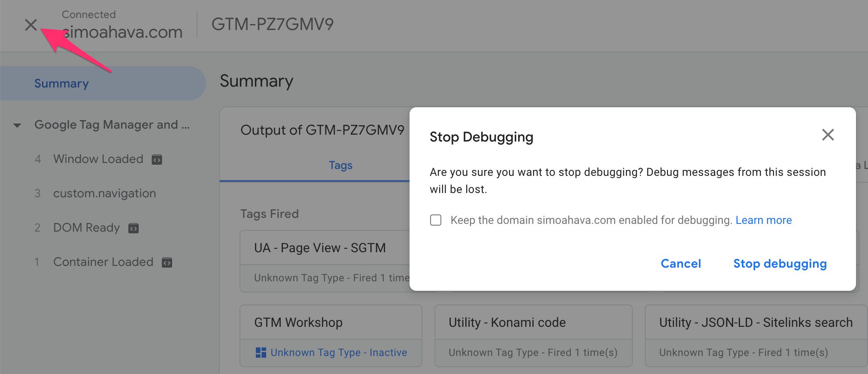Close the debug session X icon
This screenshot has height=374, width=868.
pyautogui.click(x=31, y=25)
